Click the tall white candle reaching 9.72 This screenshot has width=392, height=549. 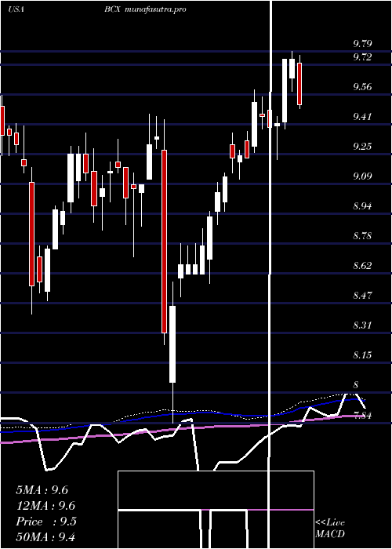(285, 90)
